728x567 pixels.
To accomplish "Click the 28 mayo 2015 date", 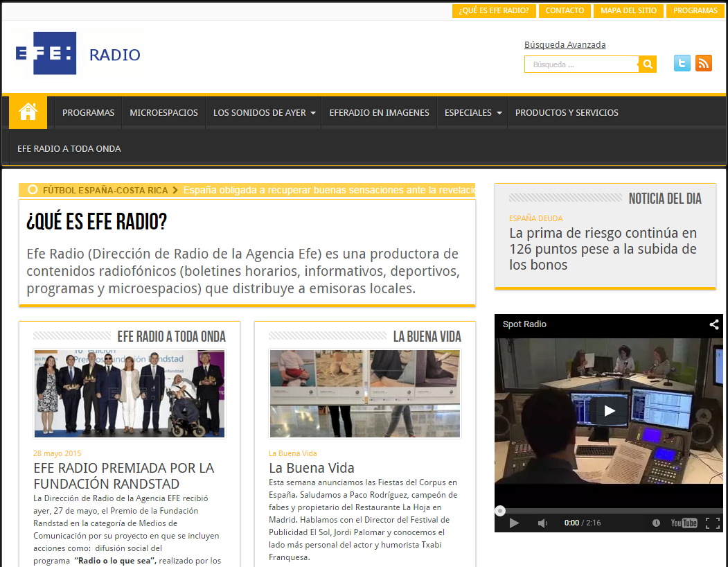I will pos(57,453).
